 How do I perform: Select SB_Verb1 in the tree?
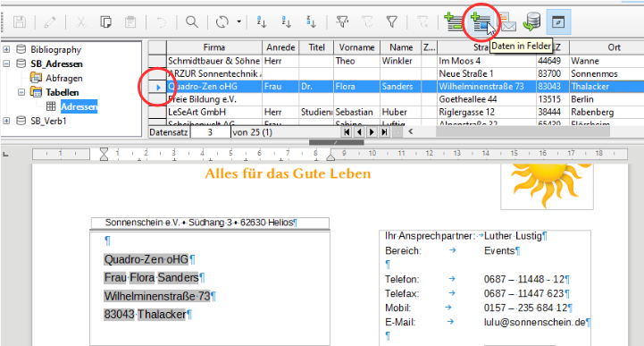click(x=48, y=121)
